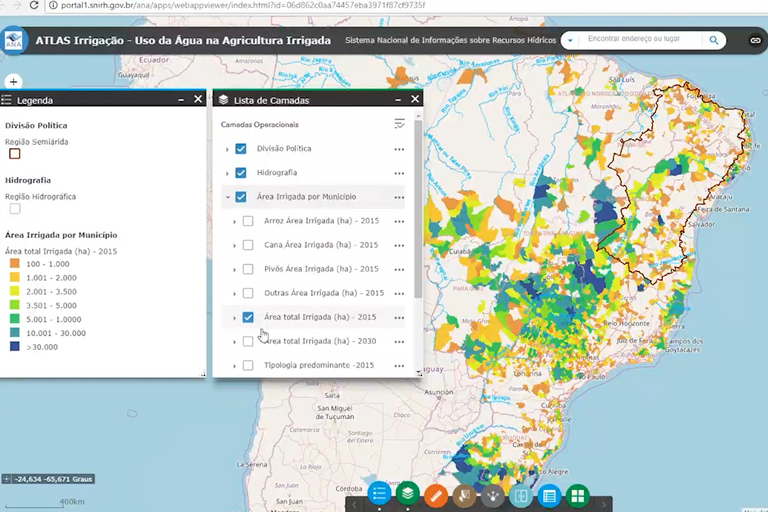Screen dimensions: 768x512
Task: Collapse Área Irrigada por Município group
Action: pos(228,198)
